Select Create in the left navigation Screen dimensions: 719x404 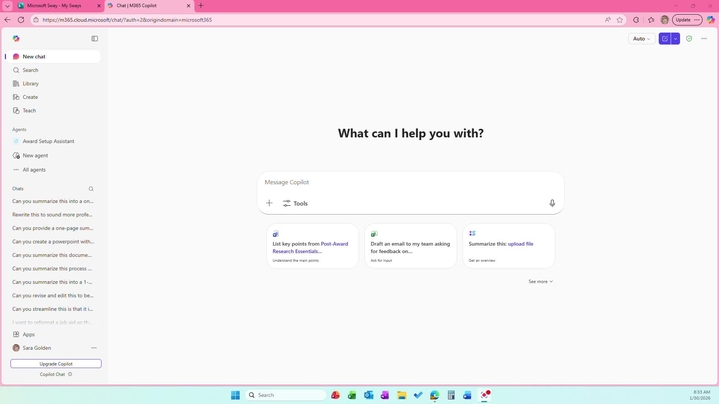pos(30,97)
